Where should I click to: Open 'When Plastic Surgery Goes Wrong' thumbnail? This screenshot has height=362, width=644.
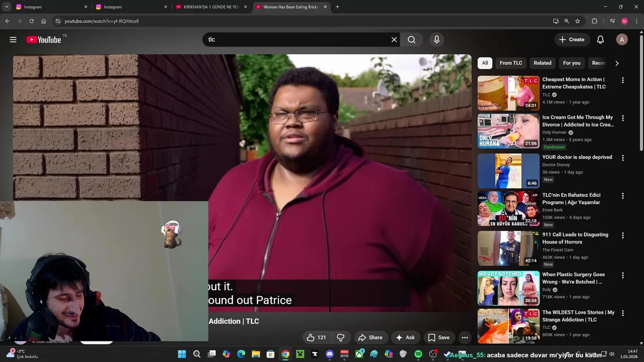coord(508,288)
